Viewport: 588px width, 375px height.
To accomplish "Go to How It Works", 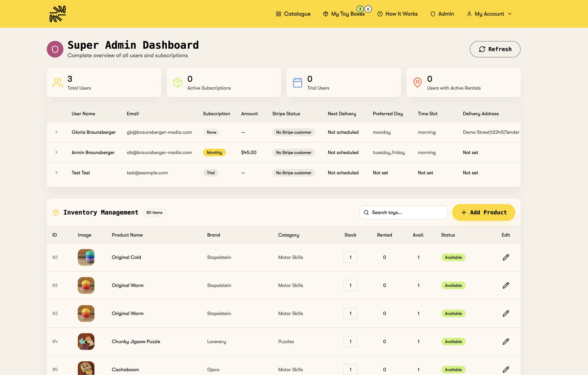I will (x=397, y=14).
